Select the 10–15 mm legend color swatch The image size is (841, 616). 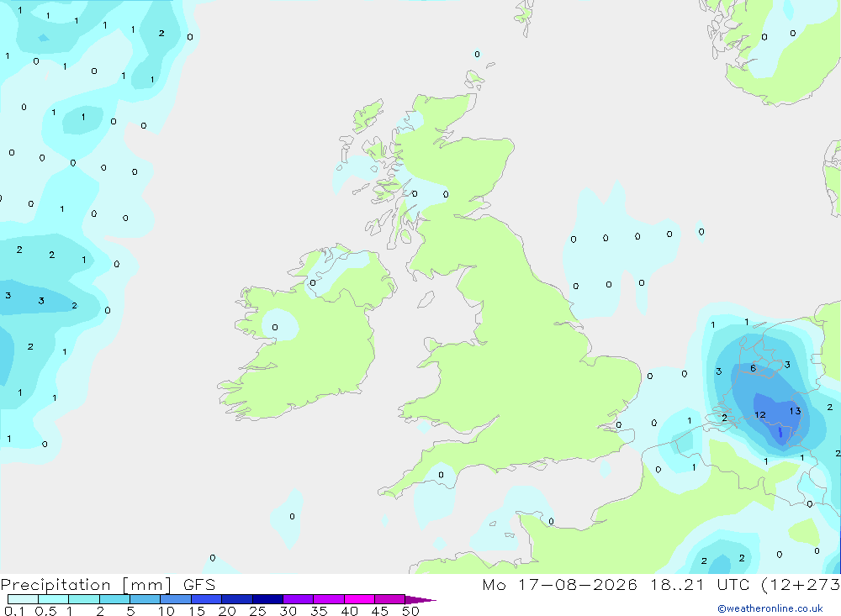click(176, 599)
